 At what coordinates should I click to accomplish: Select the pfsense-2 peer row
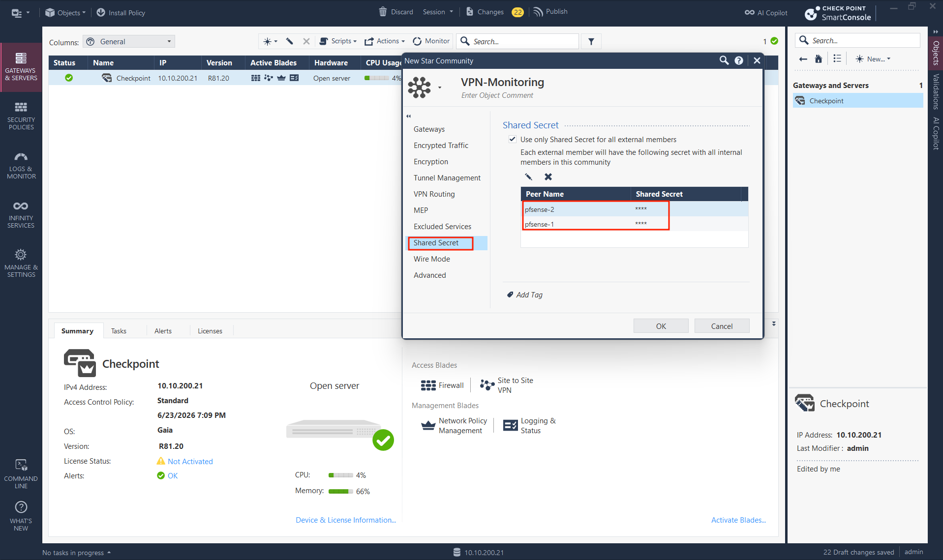point(635,209)
